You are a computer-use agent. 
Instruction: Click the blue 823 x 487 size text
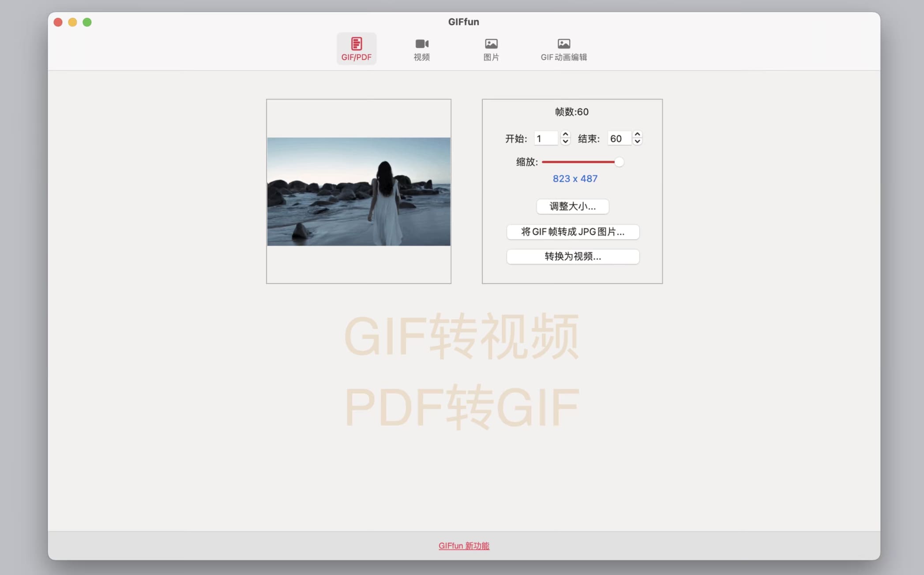(x=575, y=179)
